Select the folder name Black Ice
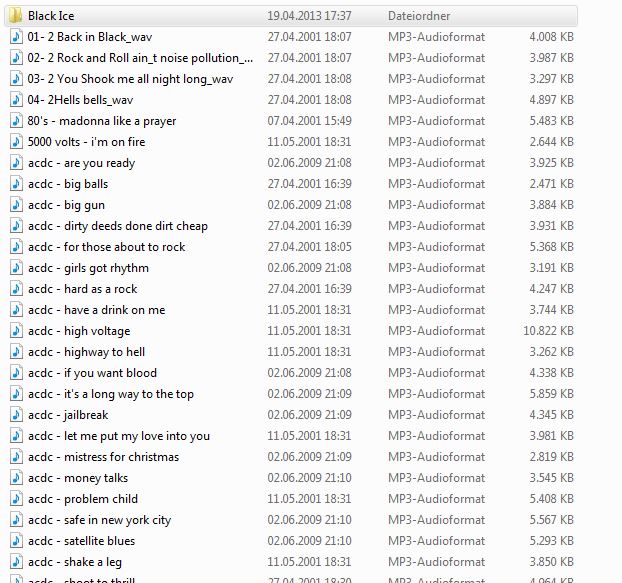 tap(51, 16)
